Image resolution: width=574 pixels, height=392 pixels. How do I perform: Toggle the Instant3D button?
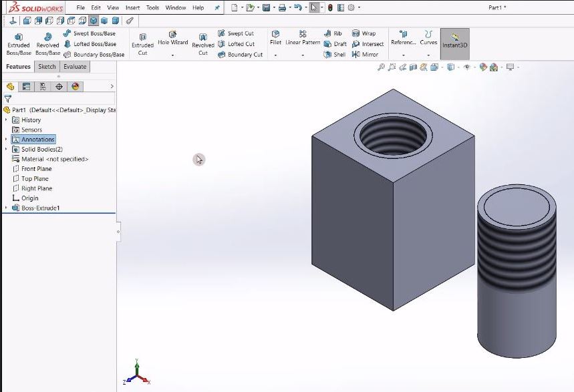pos(454,44)
